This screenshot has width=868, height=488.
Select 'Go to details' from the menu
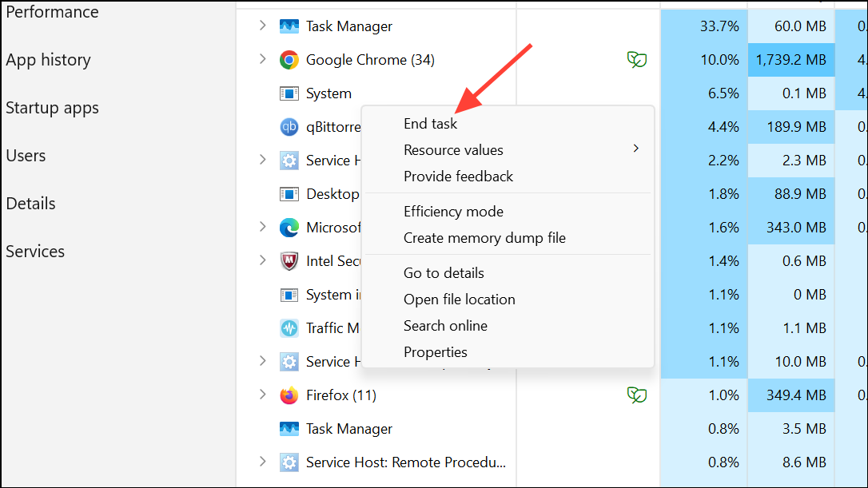click(x=443, y=272)
